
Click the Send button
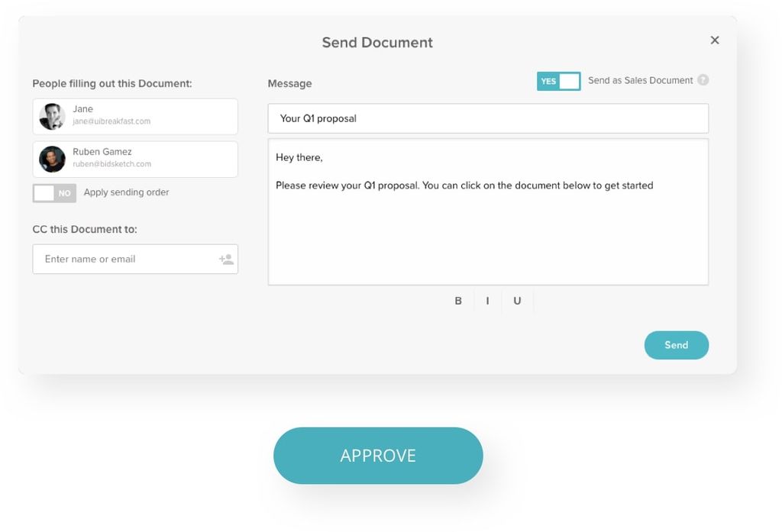(x=676, y=345)
